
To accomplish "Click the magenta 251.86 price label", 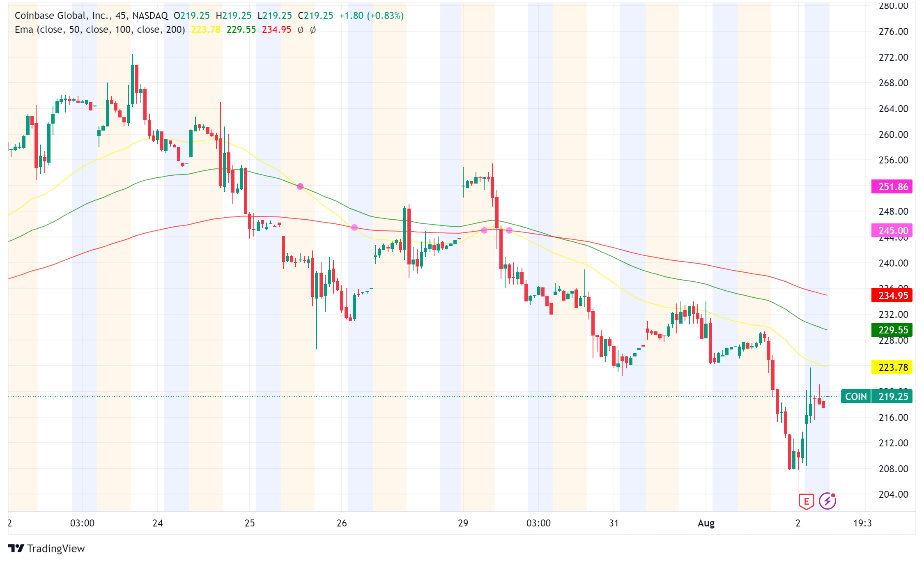I will 892,187.
